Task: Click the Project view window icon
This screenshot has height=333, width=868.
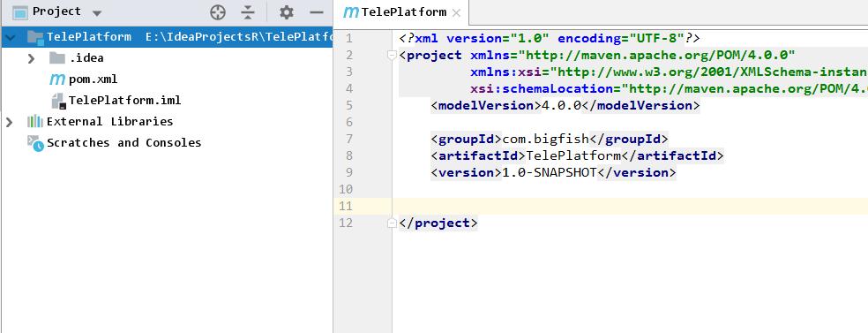Action: coord(20,12)
